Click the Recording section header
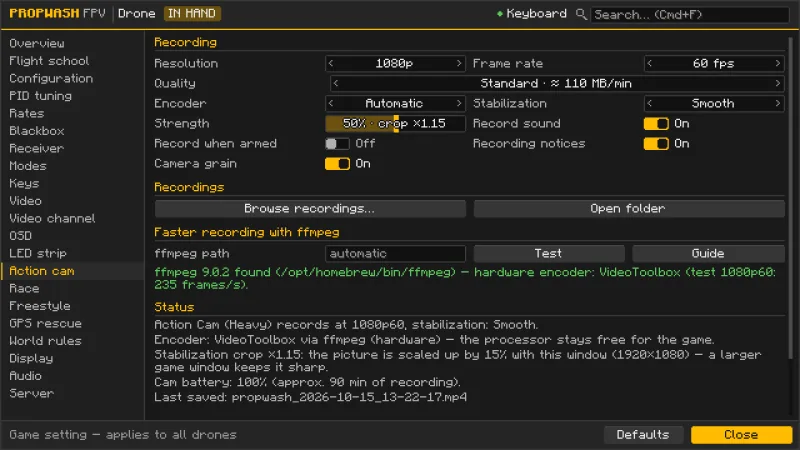This screenshot has width=800, height=450. click(x=185, y=42)
